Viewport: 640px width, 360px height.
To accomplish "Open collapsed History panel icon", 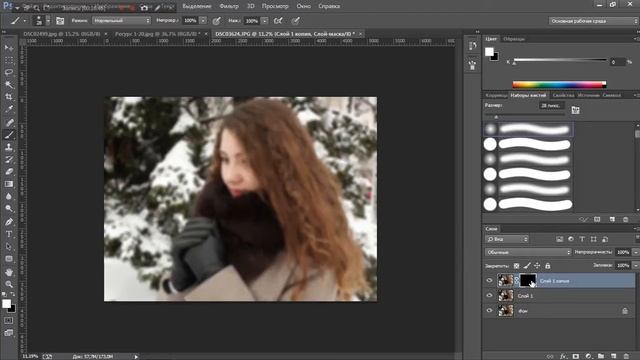I will click(473, 46).
